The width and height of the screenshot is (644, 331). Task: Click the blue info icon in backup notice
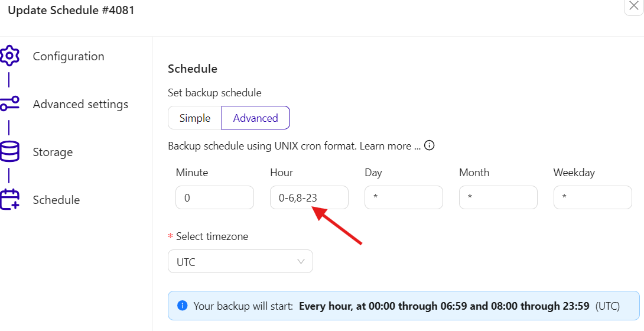183,306
